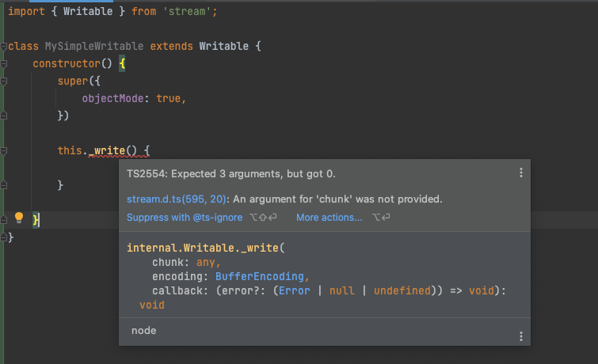
Task: Collapse the constructor fold marker in gutter
Action: tap(3, 63)
